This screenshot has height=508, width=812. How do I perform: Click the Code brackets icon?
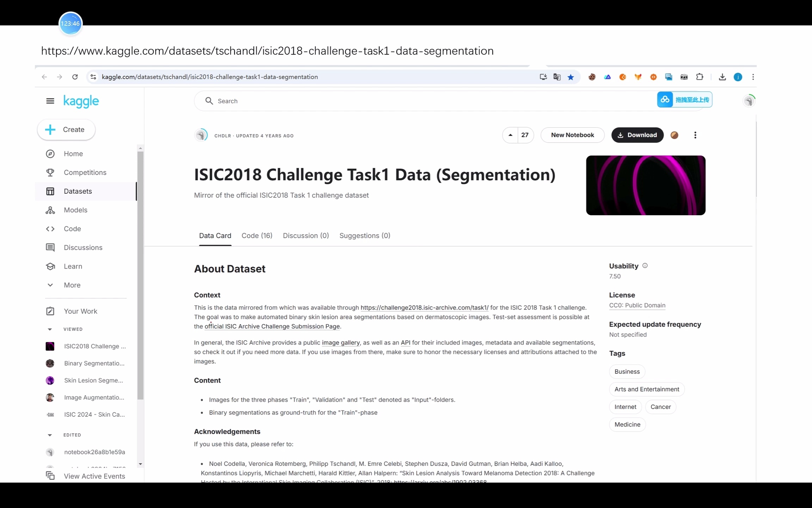point(50,229)
